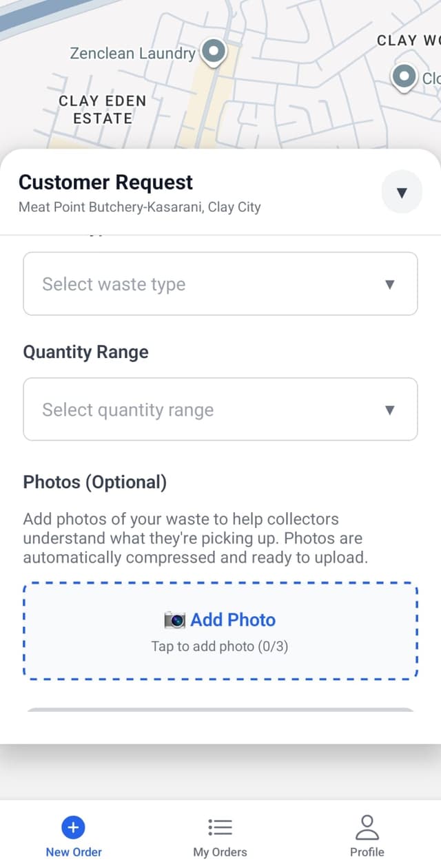Tap the map pin near Clay City label
Image resolution: width=441 pixels, height=868 pixels.
tap(403, 77)
